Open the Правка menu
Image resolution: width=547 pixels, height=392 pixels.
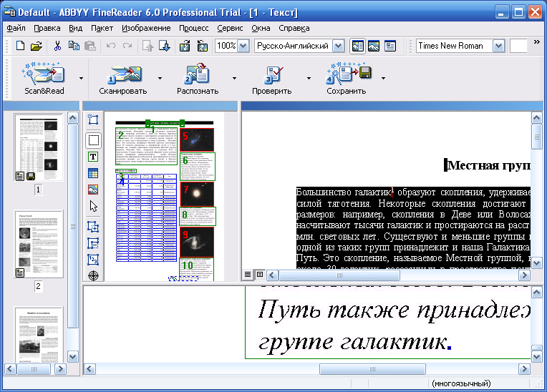pyautogui.click(x=47, y=28)
